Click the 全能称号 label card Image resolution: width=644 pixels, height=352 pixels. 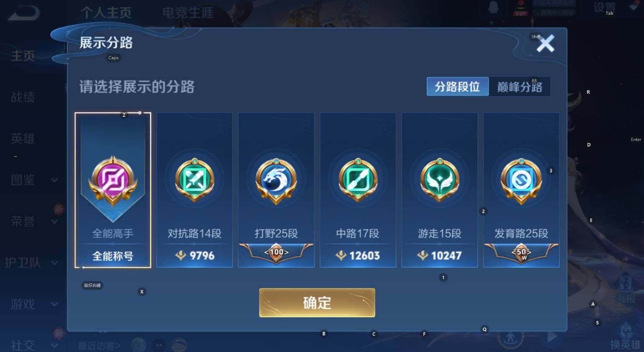click(x=113, y=256)
